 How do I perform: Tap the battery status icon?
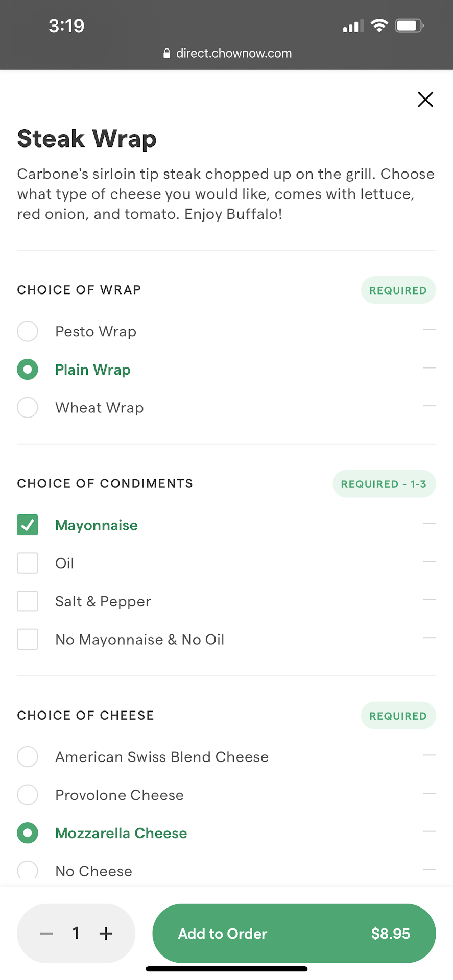[x=410, y=26]
